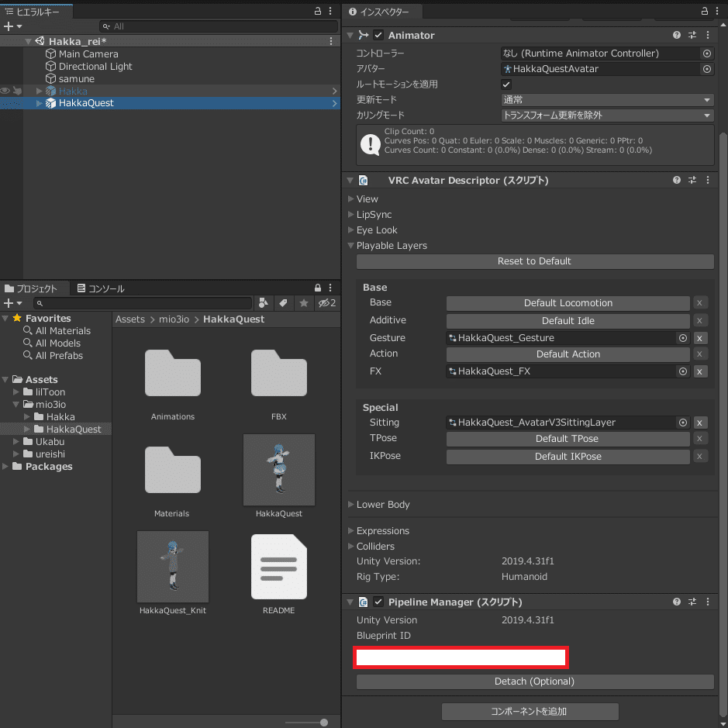Open Project panel more options menu
This screenshot has width=728, height=728.
pyautogui.click(x=330, y=288)
